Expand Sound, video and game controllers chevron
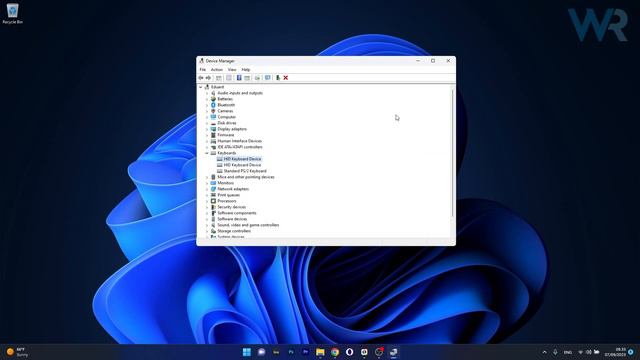This screenshot has width=640, height=360. tap(207, 225)
